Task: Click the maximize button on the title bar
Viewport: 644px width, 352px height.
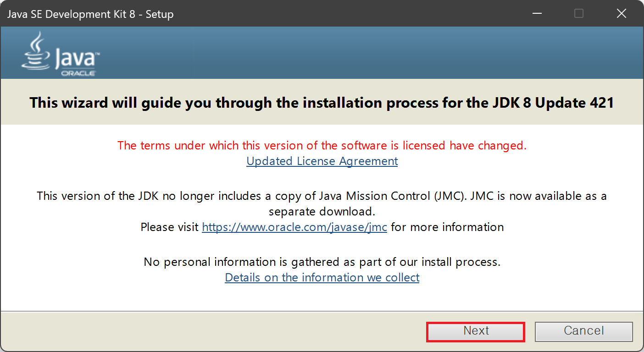Action: point(578,13)
